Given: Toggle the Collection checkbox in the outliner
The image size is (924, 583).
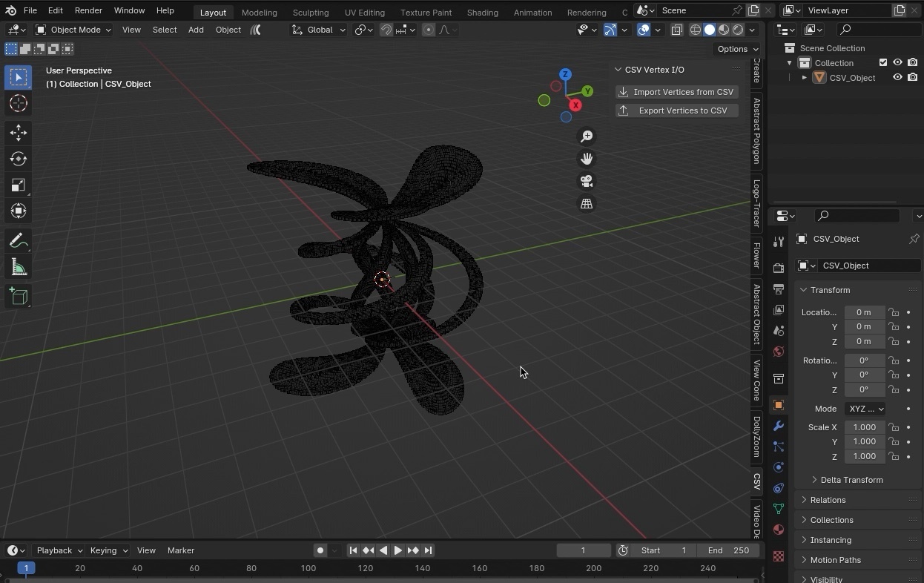Looking at the screenshot, I should coord(884,62).
